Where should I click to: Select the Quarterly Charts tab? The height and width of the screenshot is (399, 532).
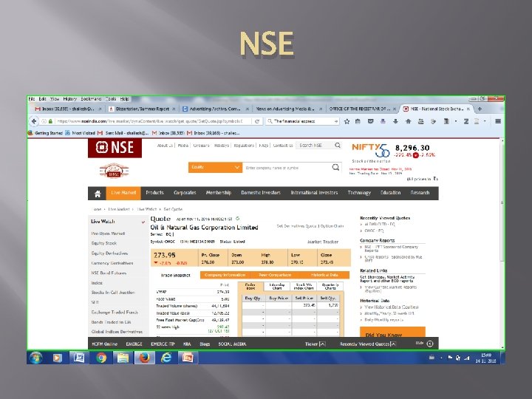pos(330,287)
